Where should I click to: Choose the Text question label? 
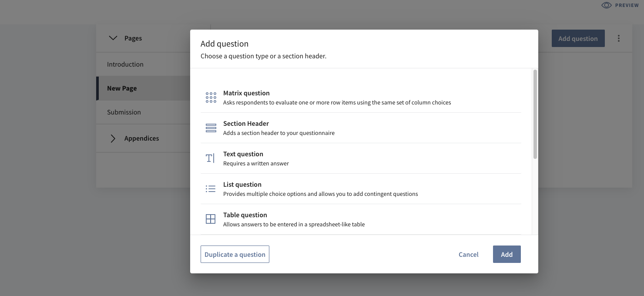point(243,154)
